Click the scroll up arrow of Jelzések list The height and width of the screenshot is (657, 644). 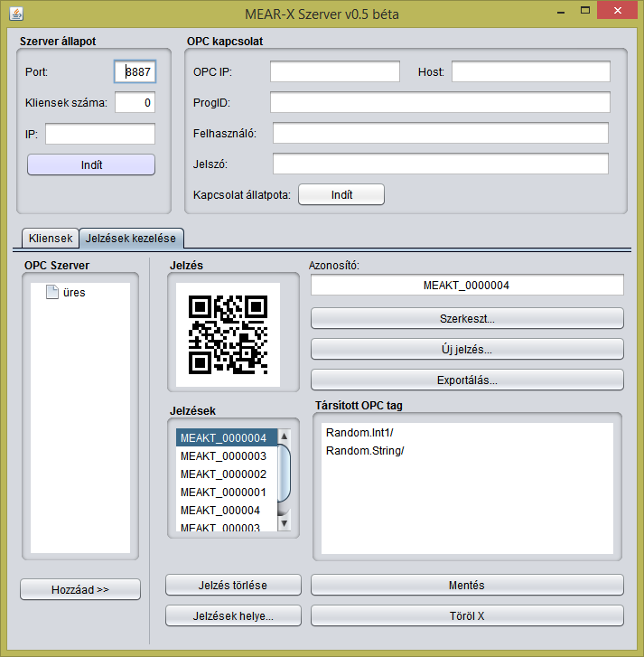click(x=284, y=436)
